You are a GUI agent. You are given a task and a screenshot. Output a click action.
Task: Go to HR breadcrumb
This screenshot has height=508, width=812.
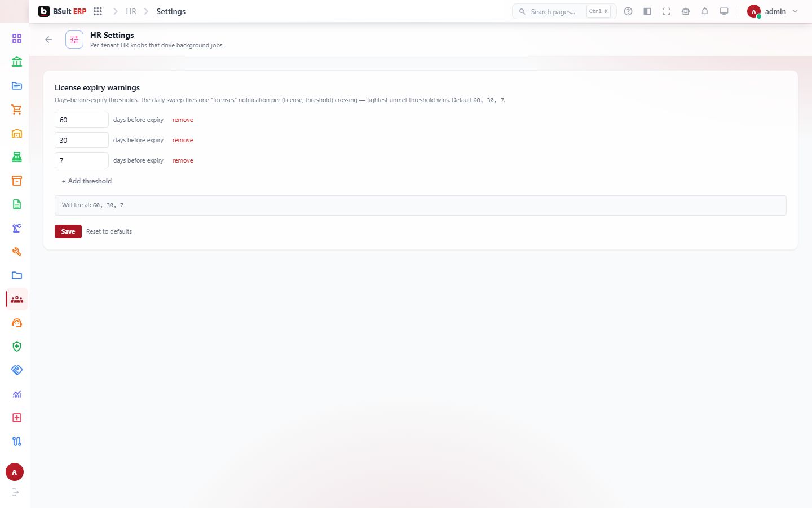(x=131, y=11)
